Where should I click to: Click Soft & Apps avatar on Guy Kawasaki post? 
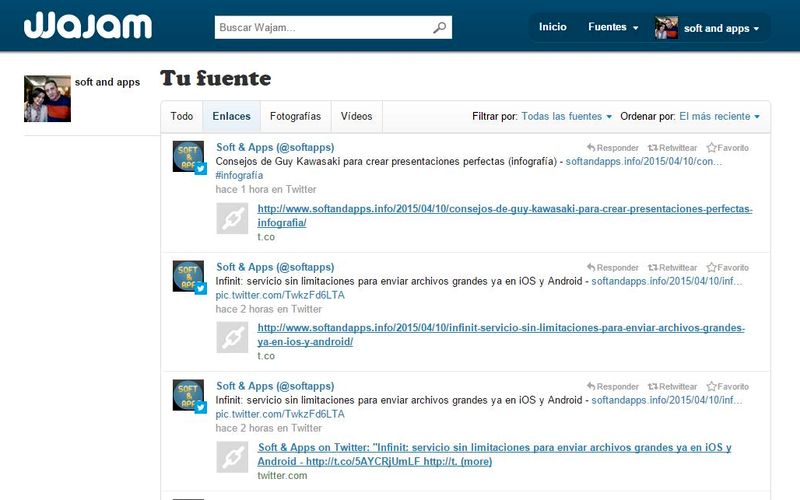188,157
